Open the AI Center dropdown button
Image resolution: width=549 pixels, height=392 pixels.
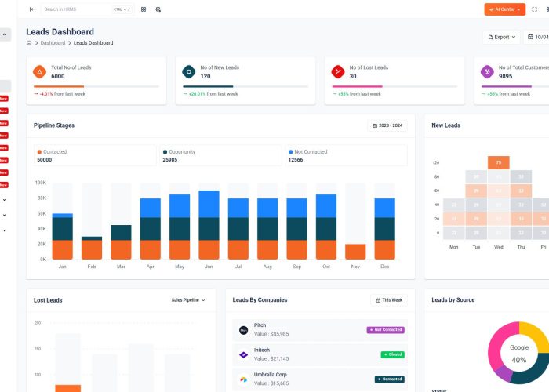tap(504, 9)
